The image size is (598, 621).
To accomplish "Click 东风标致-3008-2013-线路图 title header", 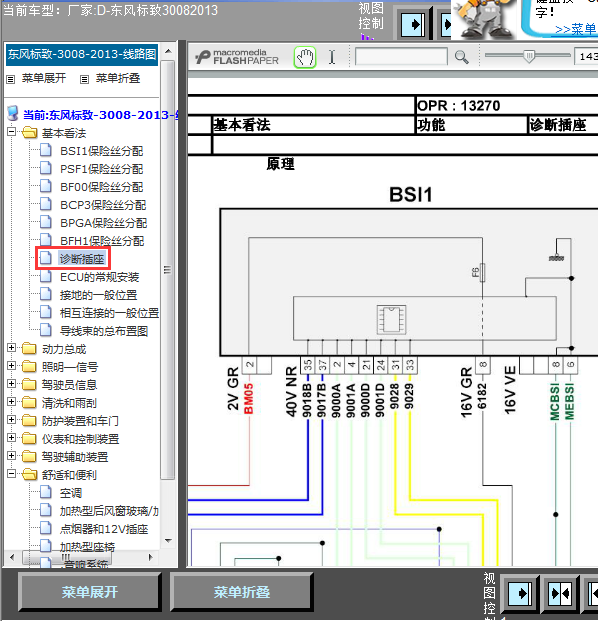I will tap(82, 54).
